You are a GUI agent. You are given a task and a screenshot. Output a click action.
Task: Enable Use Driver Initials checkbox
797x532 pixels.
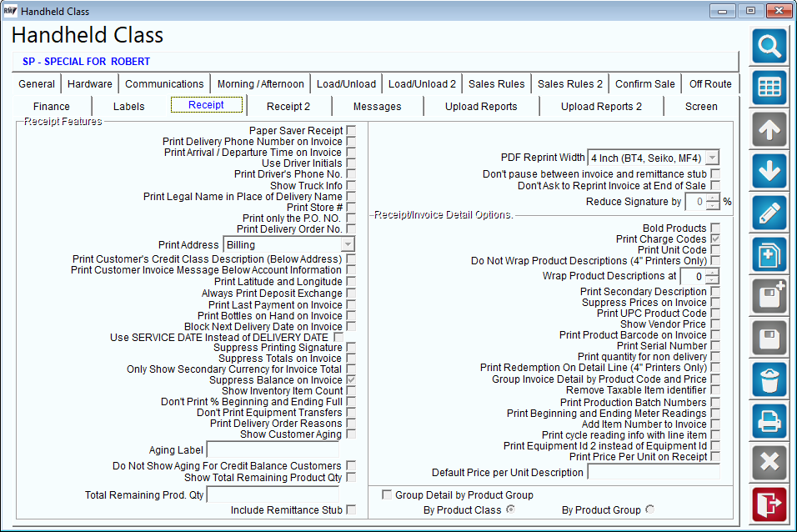[x=351, y=163]
